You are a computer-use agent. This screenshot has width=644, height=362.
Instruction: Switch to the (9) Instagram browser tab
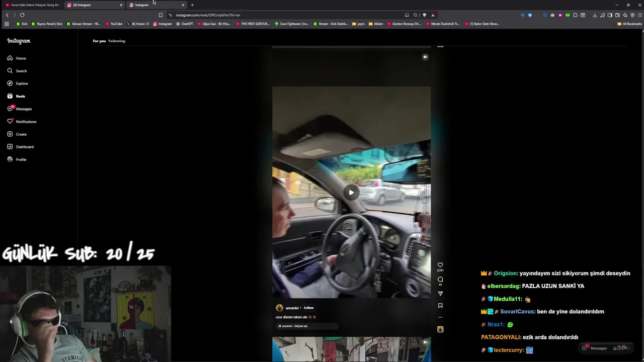(x=94, y=5)
